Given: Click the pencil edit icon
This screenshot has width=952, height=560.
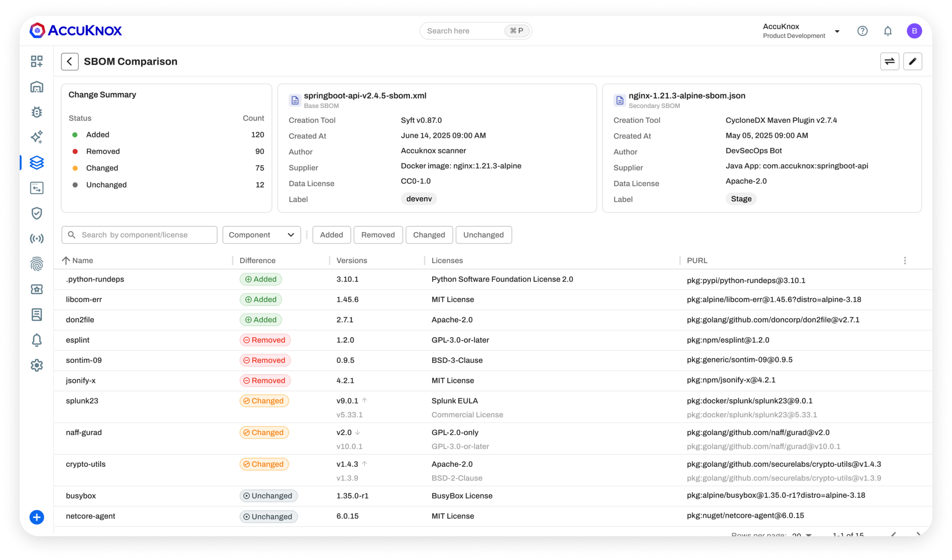Looking at the screenshot, I should (913, 62).
